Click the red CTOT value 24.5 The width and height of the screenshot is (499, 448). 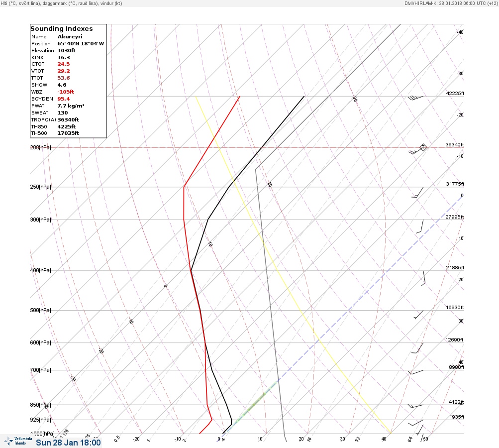click(x=63, y=64)
